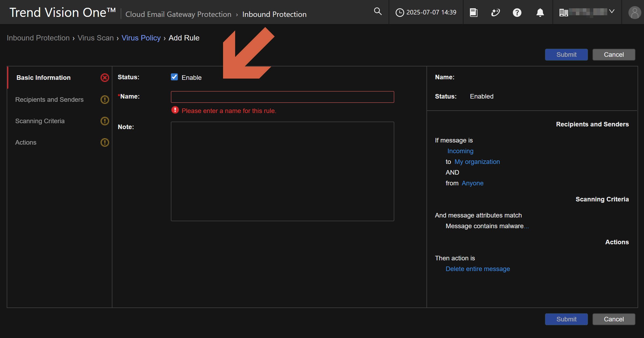Click the clock icon beside the timestamp
Image resolution: width=644 pixels, height=338 pixels.
[x=400, y=13]
